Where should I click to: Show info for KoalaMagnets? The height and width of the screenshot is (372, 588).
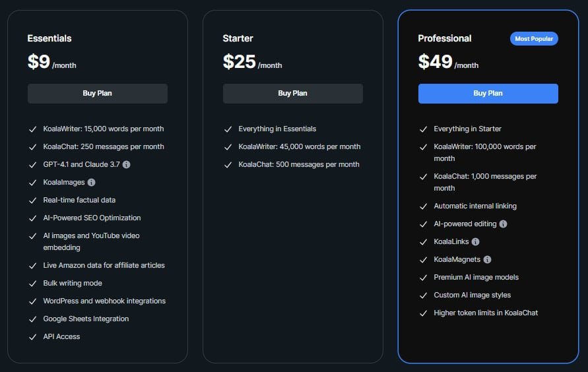(x=487, y=260)
